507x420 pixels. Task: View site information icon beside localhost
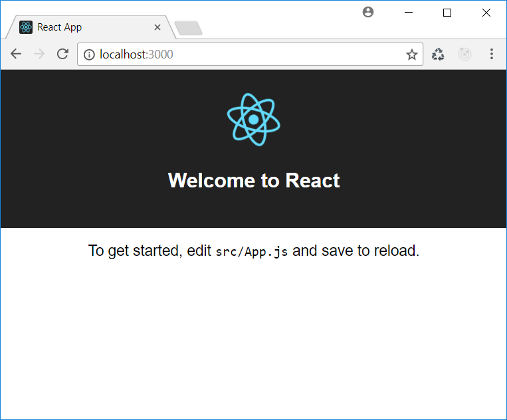click(x=89, y=54)
